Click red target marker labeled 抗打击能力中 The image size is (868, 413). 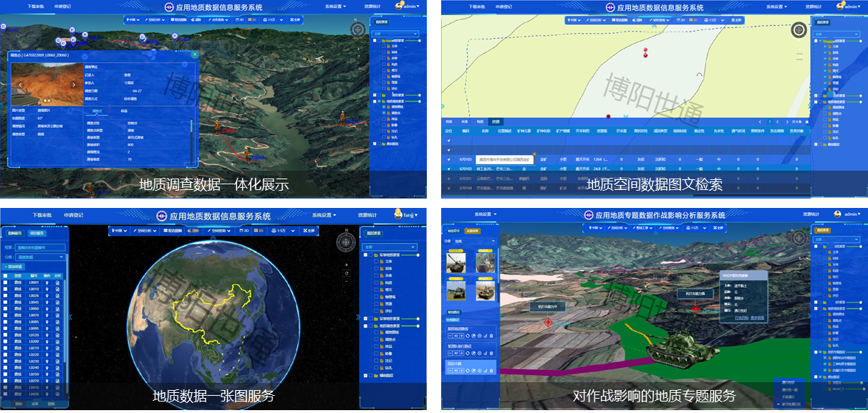[548, 323]
